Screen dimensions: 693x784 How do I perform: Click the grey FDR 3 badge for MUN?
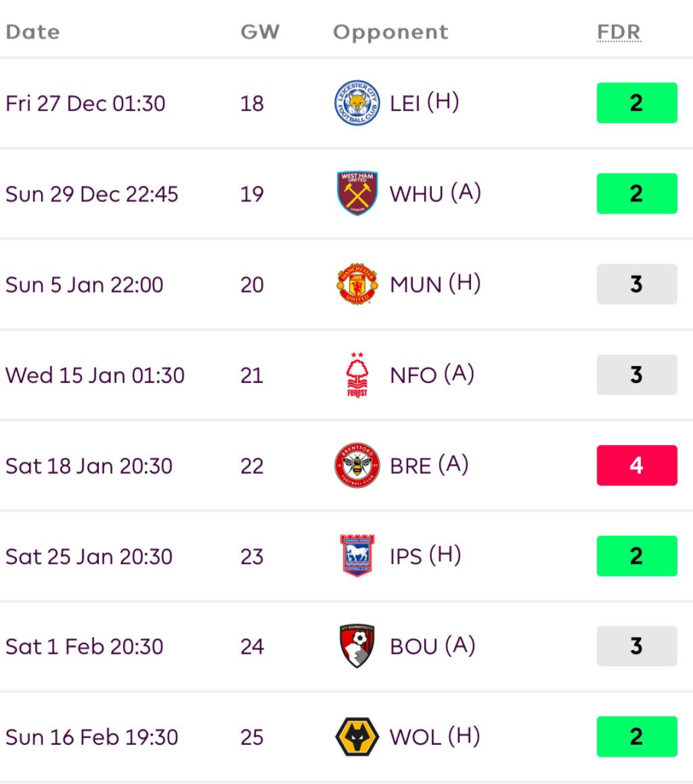coord(636,285)
